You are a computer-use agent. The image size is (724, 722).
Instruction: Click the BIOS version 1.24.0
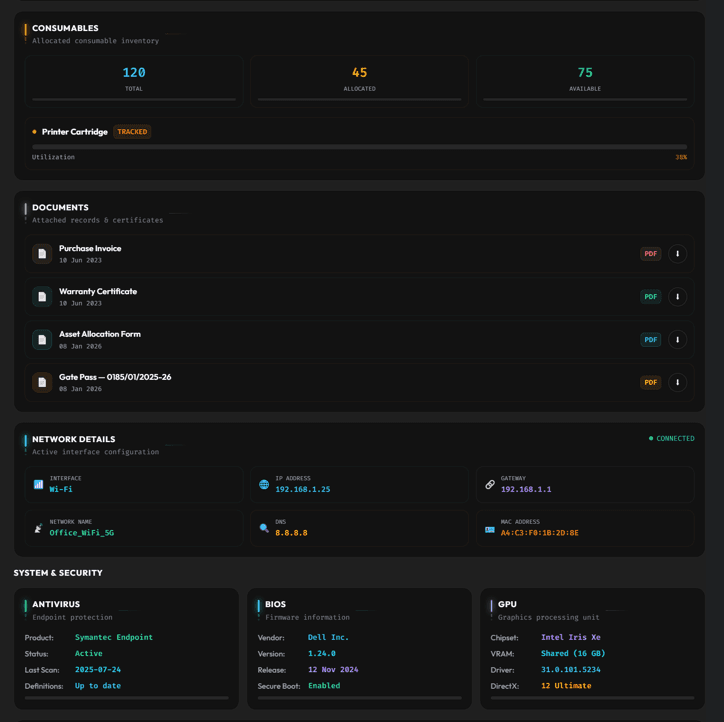click(322, 653)
